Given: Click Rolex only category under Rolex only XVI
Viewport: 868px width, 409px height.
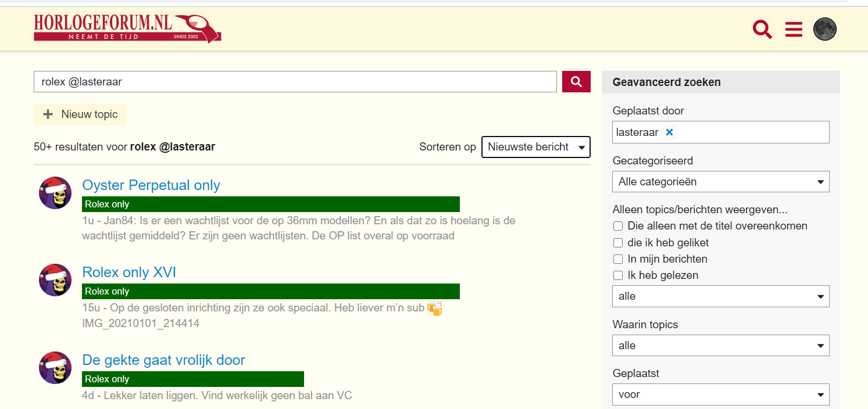Looking at the screenshot, I should point(271,291).
